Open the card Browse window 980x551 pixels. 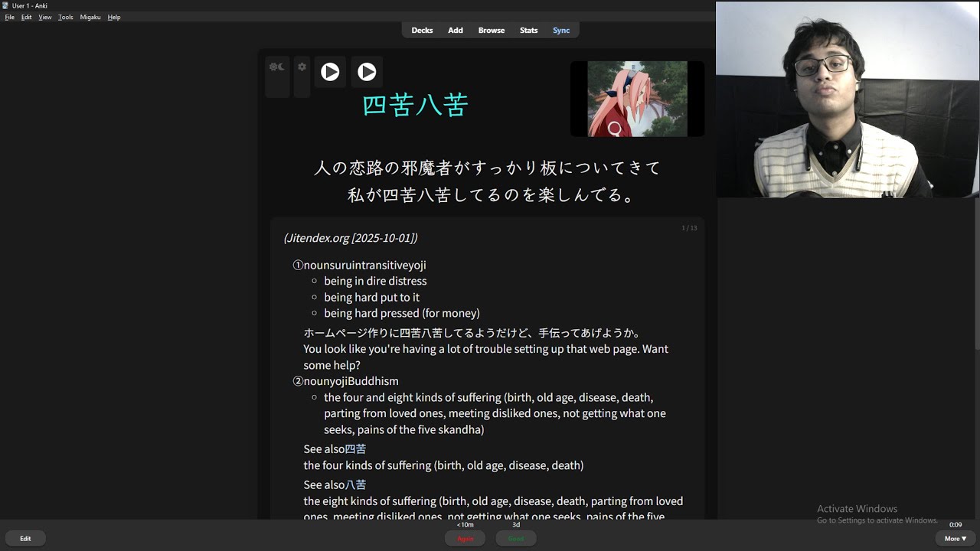click(492, 31)
